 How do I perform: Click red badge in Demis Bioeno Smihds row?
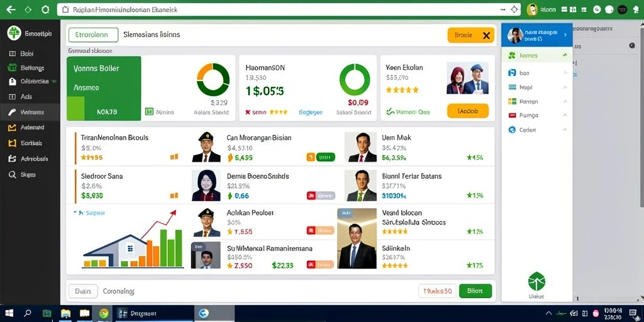click(311, 196)
